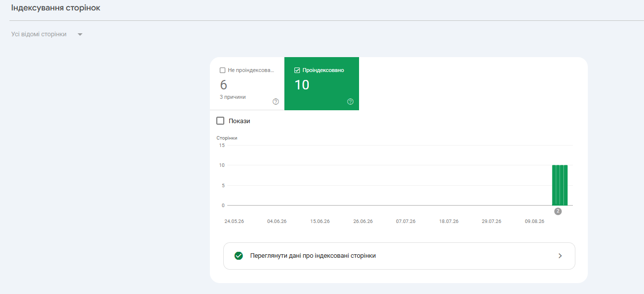Viewport: 644px width, 294px height.
Task: Open Переглянути дані про індексовані сторінки
Action: click(x=399, y=256)
